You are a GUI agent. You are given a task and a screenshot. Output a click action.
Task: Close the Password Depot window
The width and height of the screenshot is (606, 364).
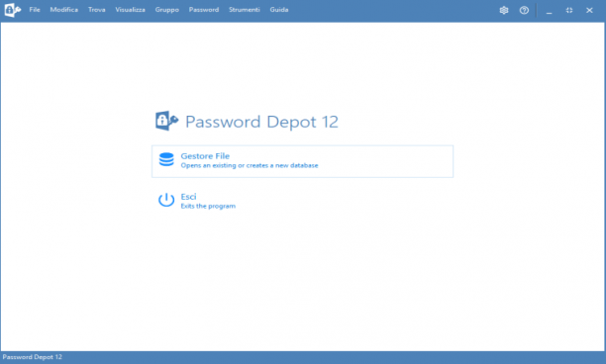(589, 11)
